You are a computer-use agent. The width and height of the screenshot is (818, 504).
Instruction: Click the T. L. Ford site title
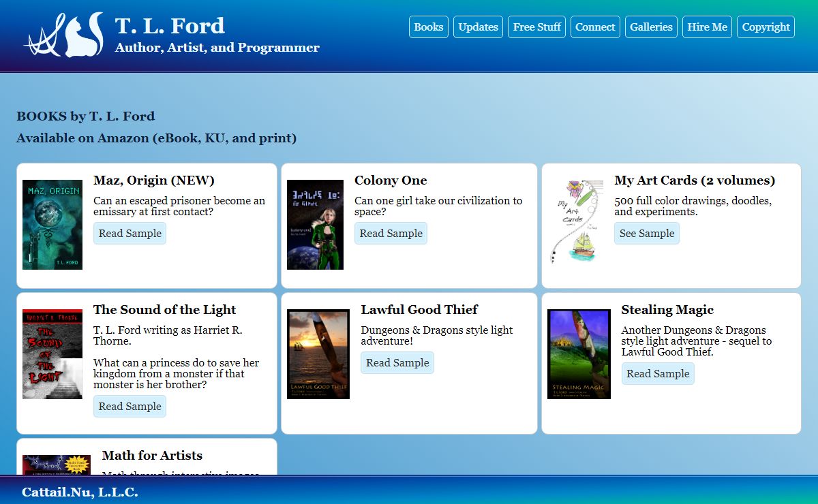pyautogui.click(x=170, y=26)
